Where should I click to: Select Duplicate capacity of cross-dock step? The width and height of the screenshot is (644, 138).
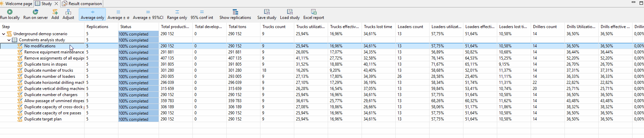coord(54,107)
